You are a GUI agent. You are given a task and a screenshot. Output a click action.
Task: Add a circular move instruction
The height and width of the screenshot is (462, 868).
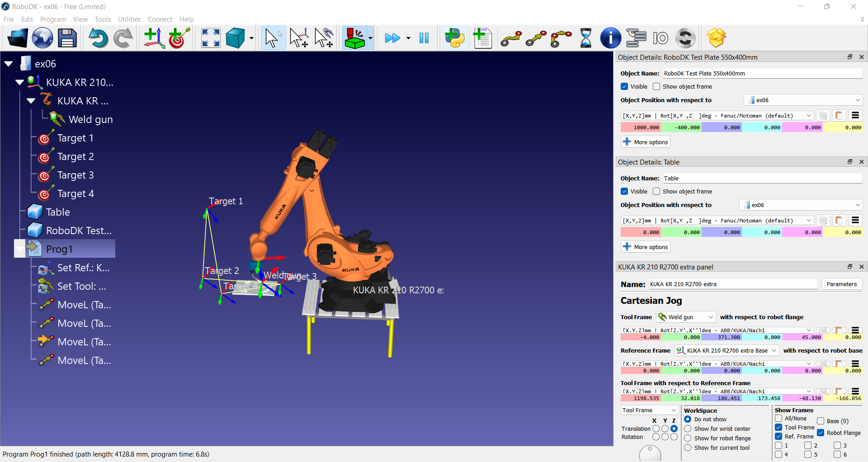coord(561,39)
